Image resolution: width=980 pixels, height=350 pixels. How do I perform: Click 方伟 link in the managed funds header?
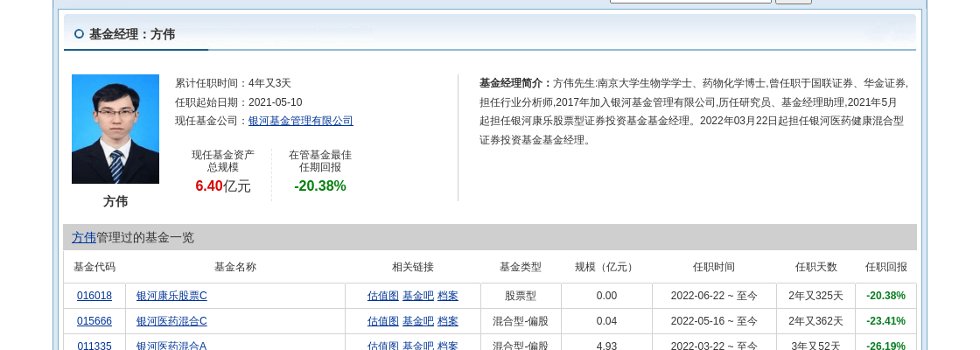pyautogui.click(x=84, y=237)
